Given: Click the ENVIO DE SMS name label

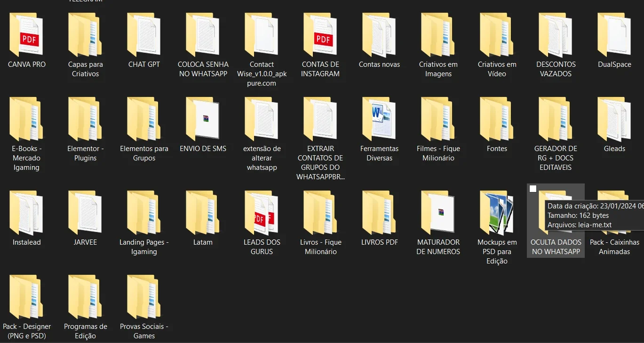Looking at the screenshot, I should point(203,149).
